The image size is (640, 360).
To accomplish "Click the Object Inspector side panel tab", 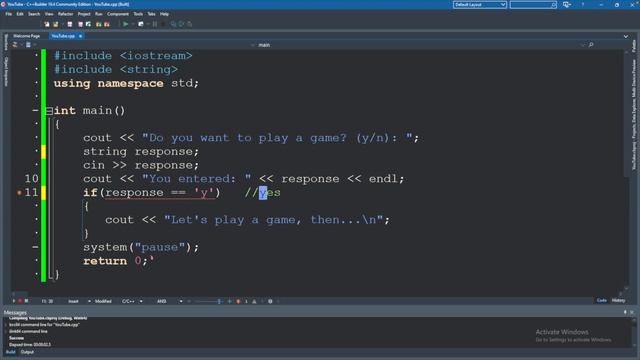I will (6, 71).
